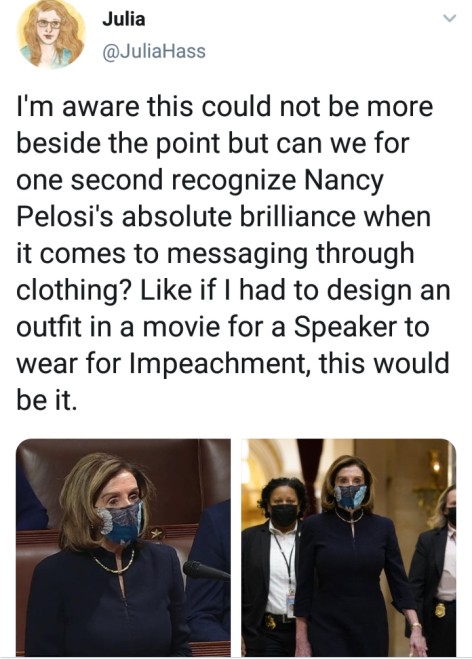
Task: Click the last line 'be it.'
Action: (47, 400)
